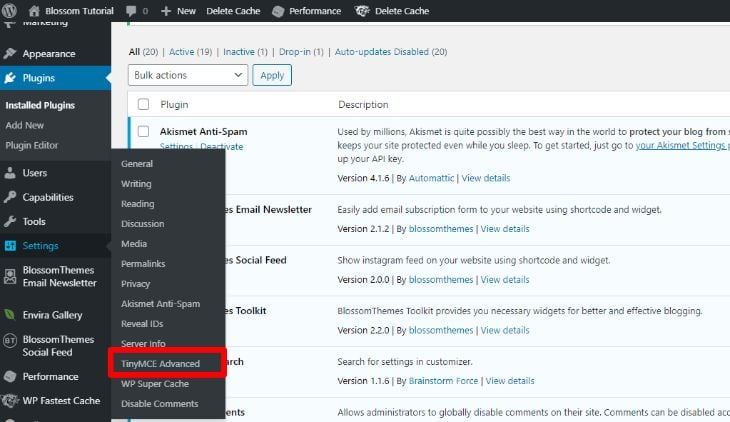Click the Akismet Anti-Spam plugin title
This screenshot has height=422, width=730.
(203, 131)
